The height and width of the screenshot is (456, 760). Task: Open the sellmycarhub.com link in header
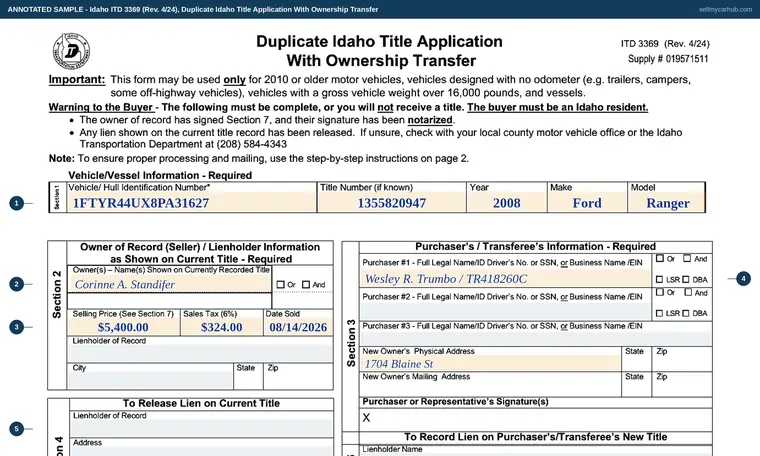click(725, 9)
